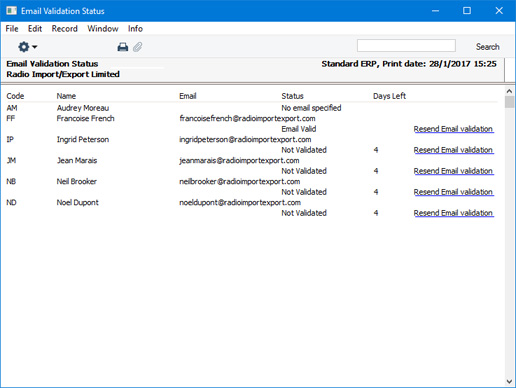Resend Email validation for Jean Marais
Viewport: 516px width, 388px height.
(x=454, y=171)
